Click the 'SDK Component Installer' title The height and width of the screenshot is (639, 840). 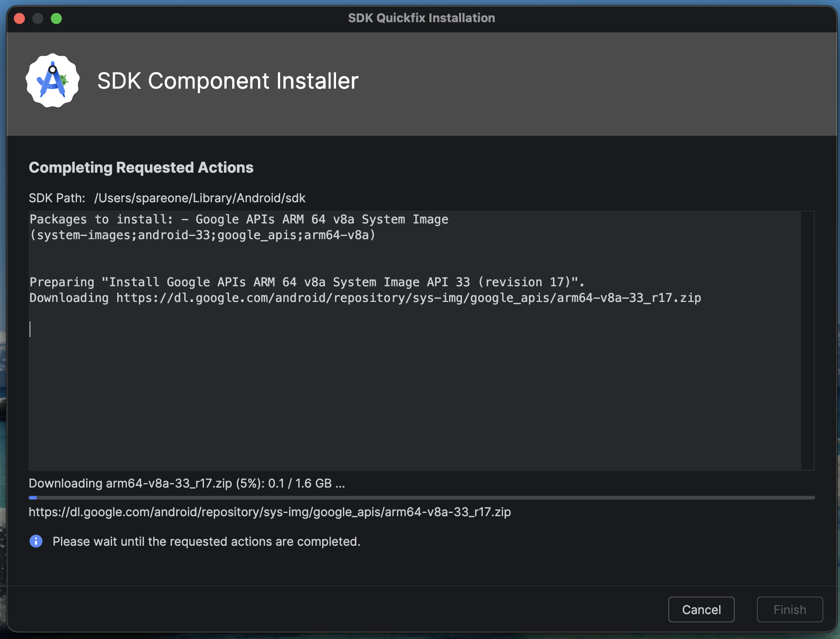pos(228,81)
